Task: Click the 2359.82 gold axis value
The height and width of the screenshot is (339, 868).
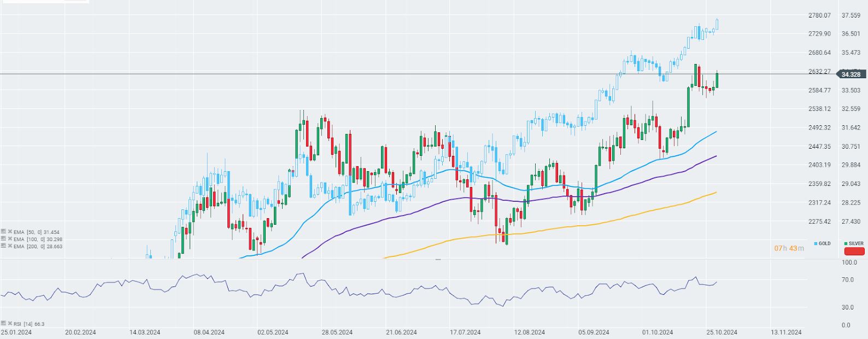Action: 819,184
